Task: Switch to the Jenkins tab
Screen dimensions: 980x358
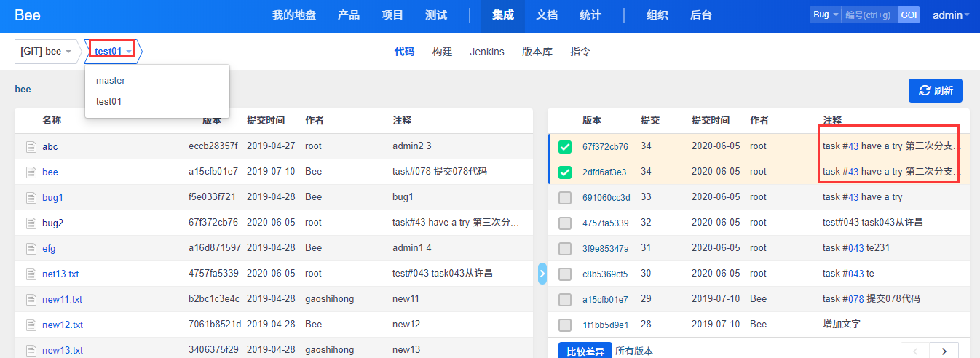Action: point(486,52)
